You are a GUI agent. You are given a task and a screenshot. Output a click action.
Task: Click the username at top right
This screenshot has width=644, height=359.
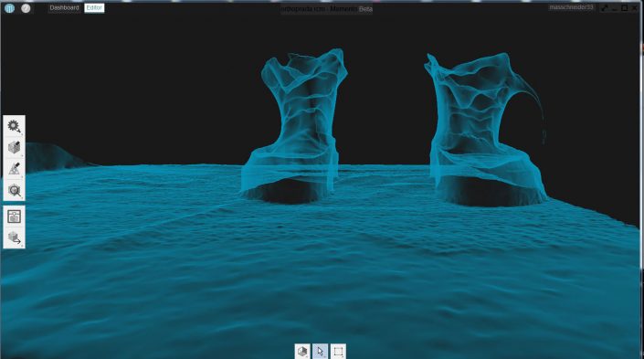point(571,7)
